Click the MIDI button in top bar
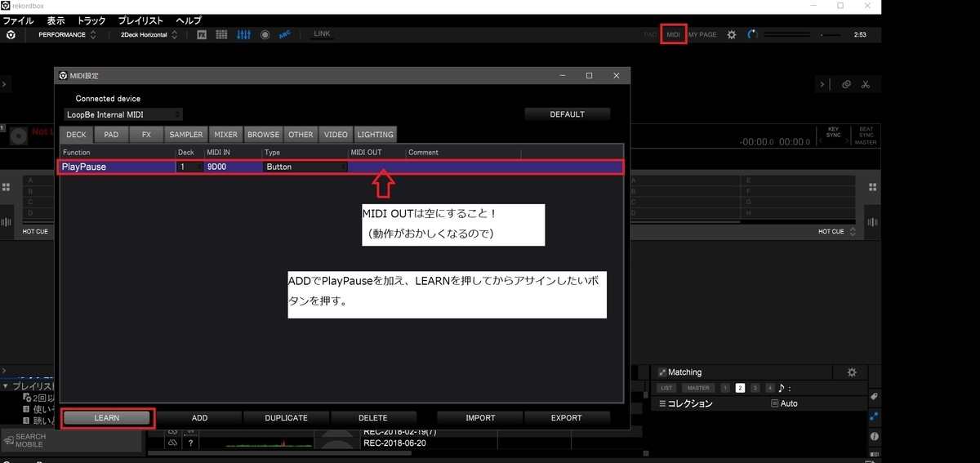 point(674,35)
